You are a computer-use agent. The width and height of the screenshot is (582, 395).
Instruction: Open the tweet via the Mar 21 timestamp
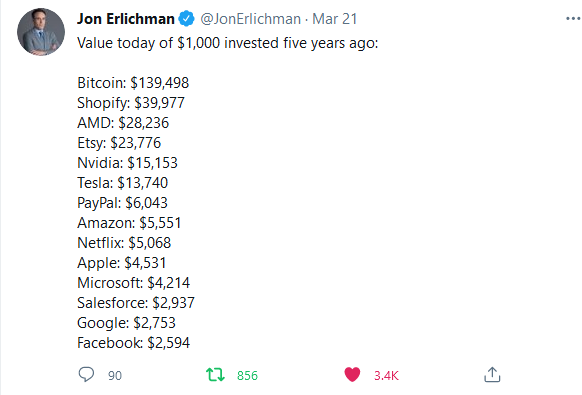pyautogui.click(x=334, y=19)
